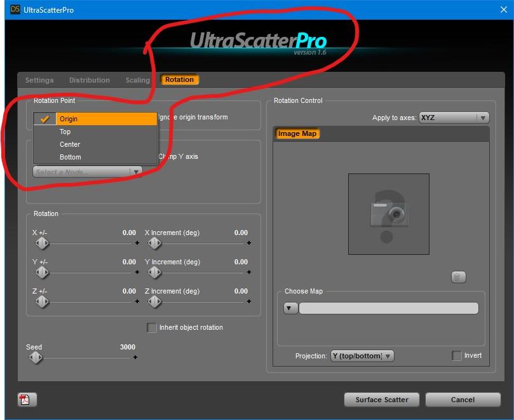Click the image map preview thumbnail
The image size is (514, 420).
388,214
